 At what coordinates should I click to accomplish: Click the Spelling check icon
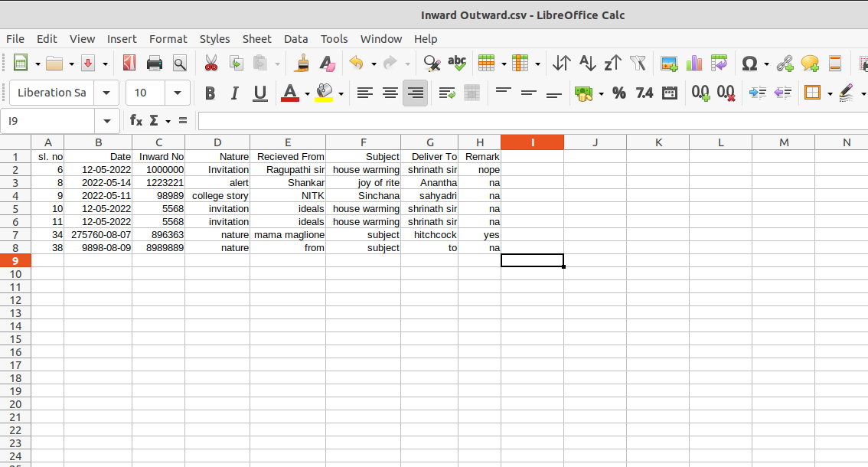(x=457, y=64)
